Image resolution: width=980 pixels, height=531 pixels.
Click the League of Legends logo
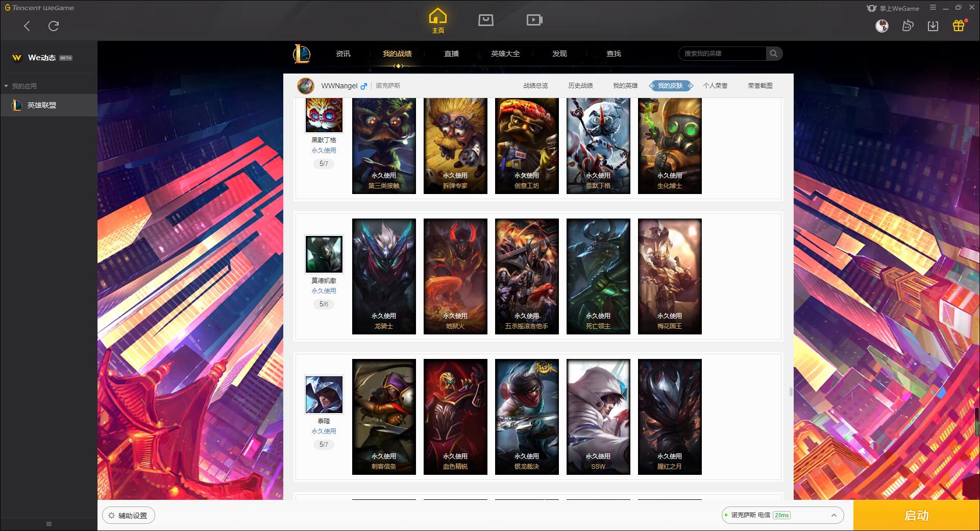click(x=302, y=54)
